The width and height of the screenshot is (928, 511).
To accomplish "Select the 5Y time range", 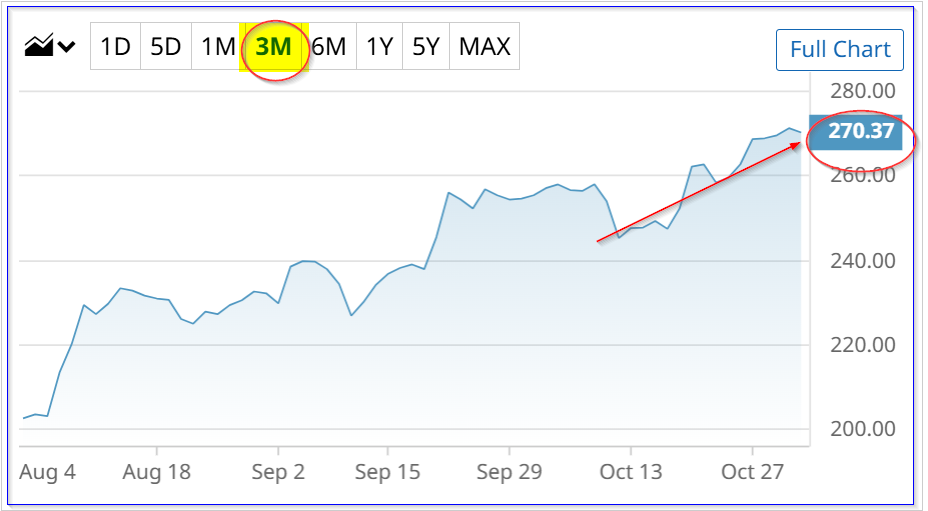I will click(x=426, y=47).
